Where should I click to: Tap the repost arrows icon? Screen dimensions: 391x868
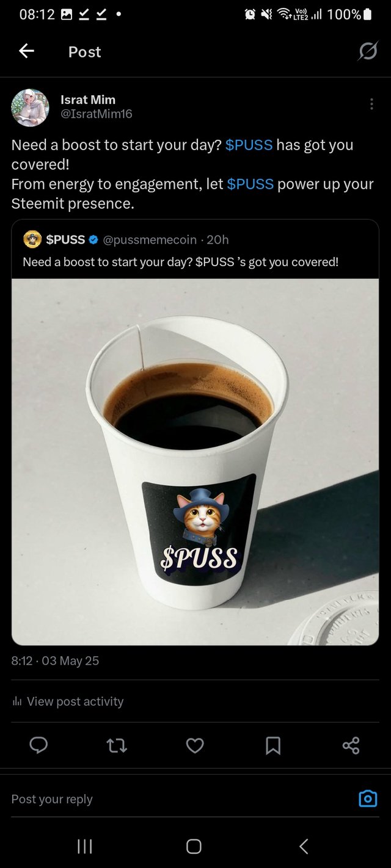[x=117, y=745]
